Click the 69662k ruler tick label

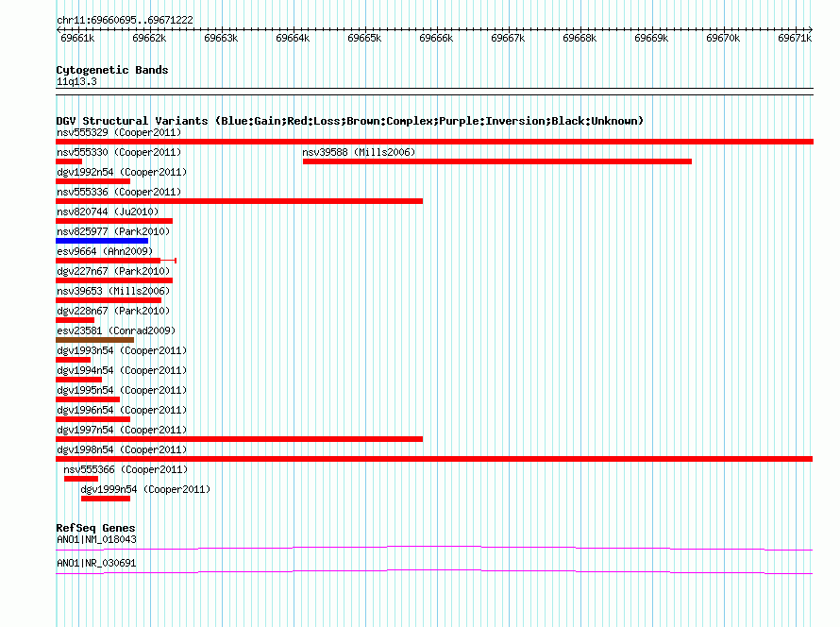(149, 38)
